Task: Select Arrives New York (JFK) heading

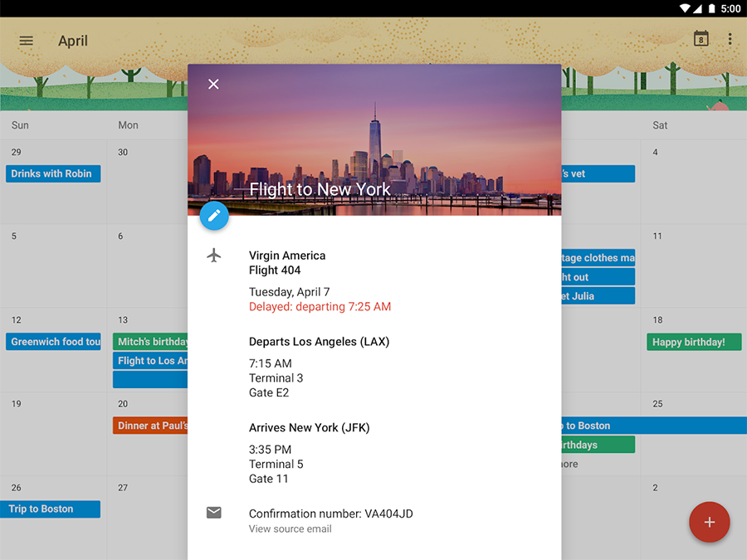Action: 310,427
